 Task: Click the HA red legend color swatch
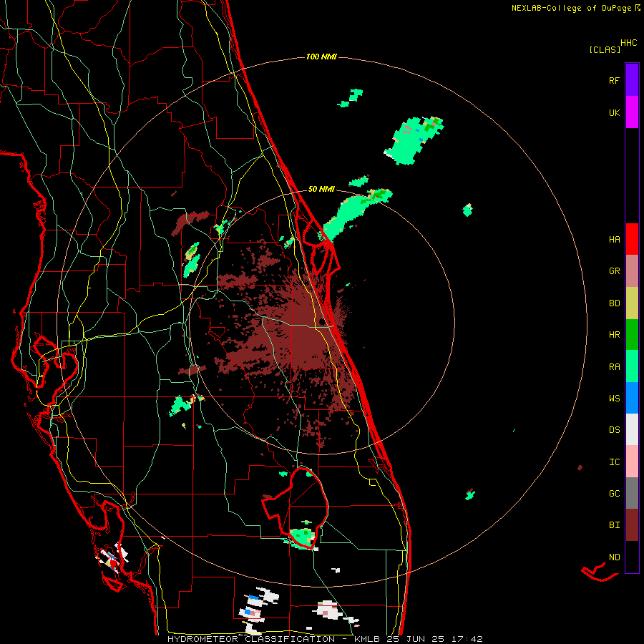tap(632, 239)
